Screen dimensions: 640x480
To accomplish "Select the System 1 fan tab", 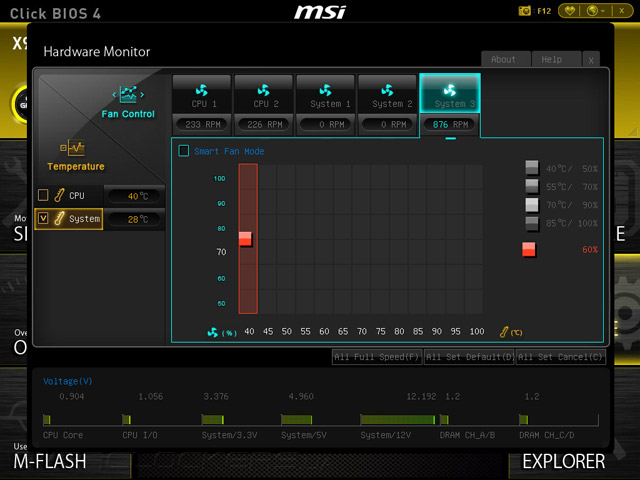I will [x=326, y=94].
